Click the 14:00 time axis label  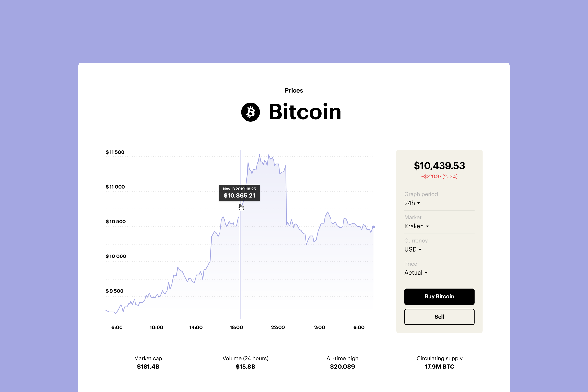coord(196,327)
